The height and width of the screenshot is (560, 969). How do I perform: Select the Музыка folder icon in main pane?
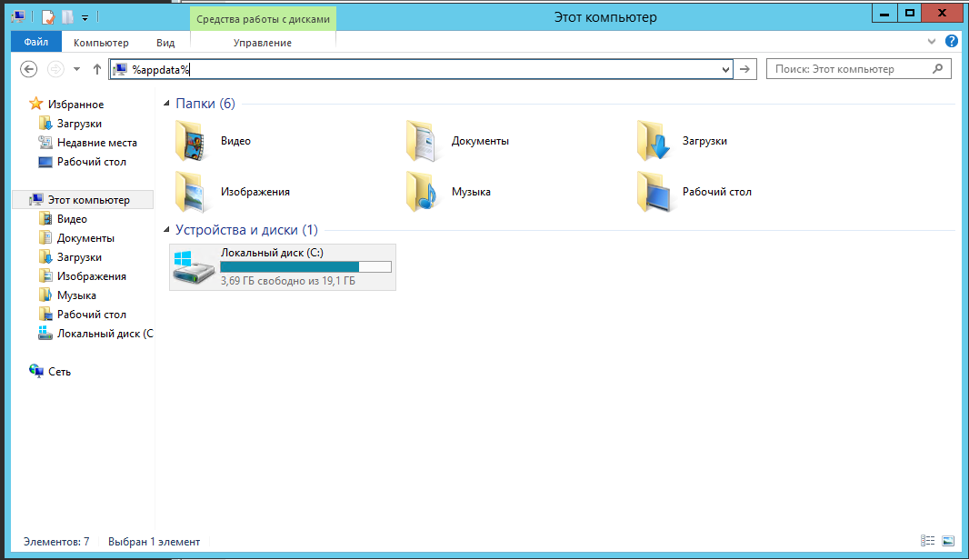pyautogui.click(x=422, y=192)
